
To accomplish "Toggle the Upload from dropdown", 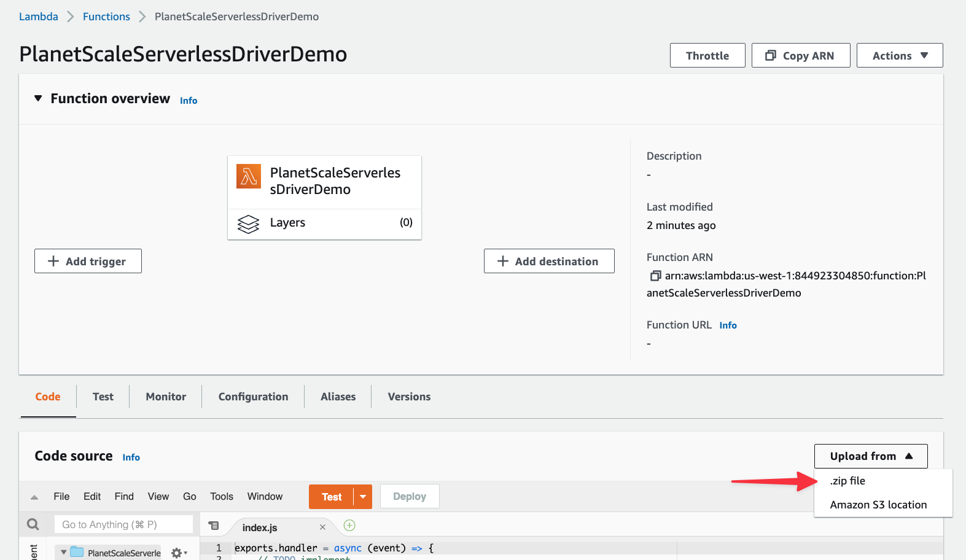I will [871, 456].
